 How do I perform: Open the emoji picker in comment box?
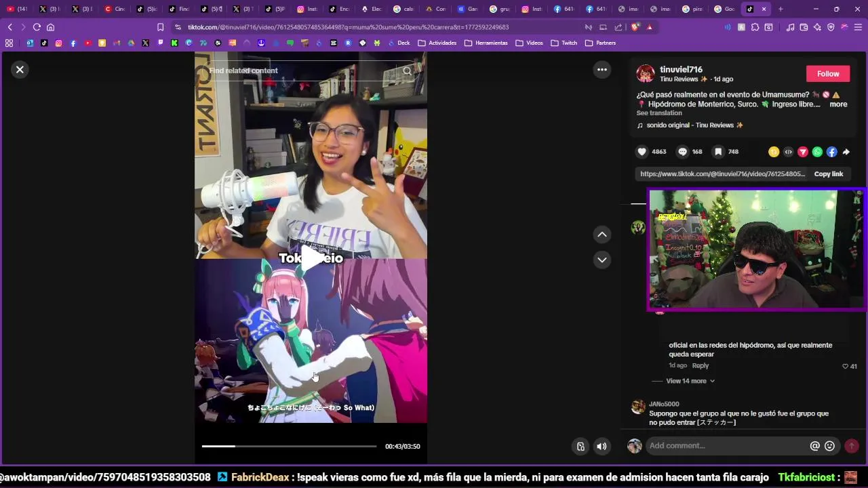(x=829, y=446)
